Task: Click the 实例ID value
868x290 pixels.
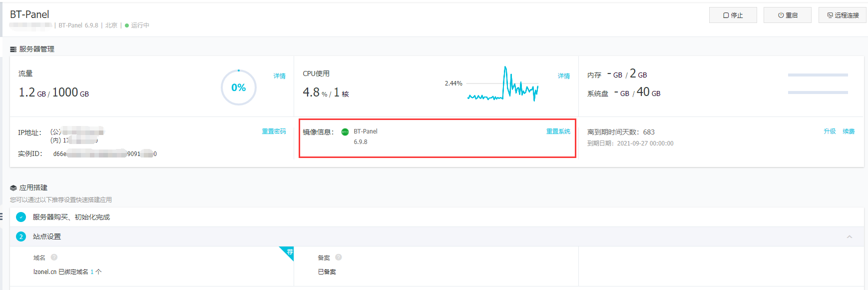Action: pos(105,153)
